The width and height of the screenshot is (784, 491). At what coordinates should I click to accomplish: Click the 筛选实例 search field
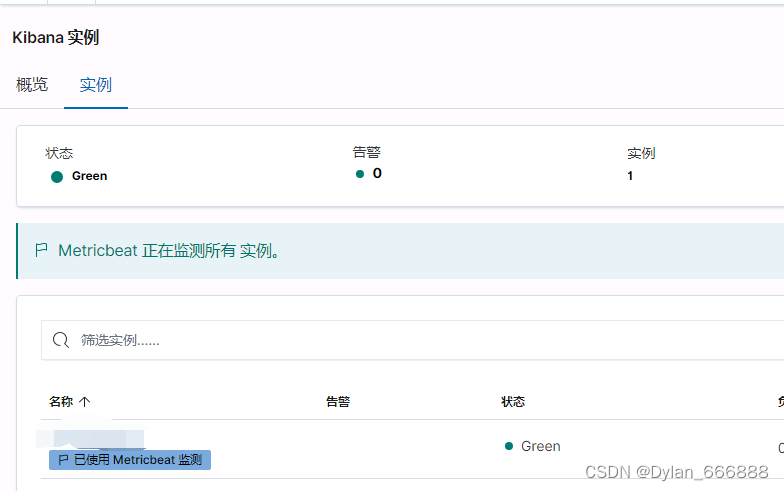coord(412,340)
